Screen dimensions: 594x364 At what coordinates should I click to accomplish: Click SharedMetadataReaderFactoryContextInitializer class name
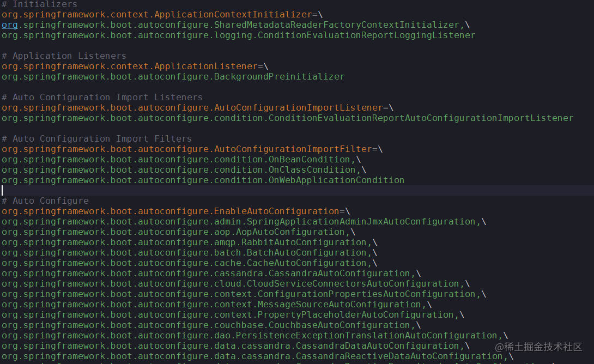click(337, 25)
